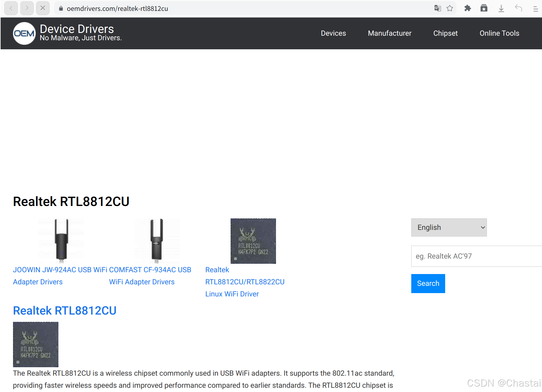Open the extensions puzzle icon
Screen dimensions: 542x392
(x=468, y=8)
